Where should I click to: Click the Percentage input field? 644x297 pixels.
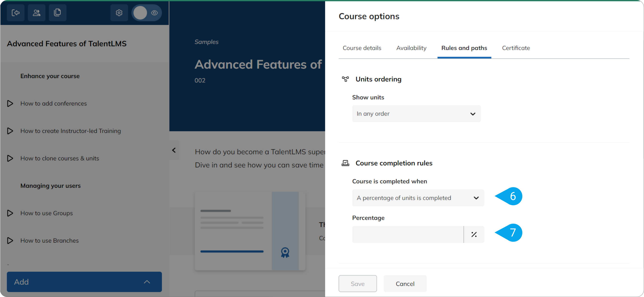pyautogui.click(x=408, y=234)
